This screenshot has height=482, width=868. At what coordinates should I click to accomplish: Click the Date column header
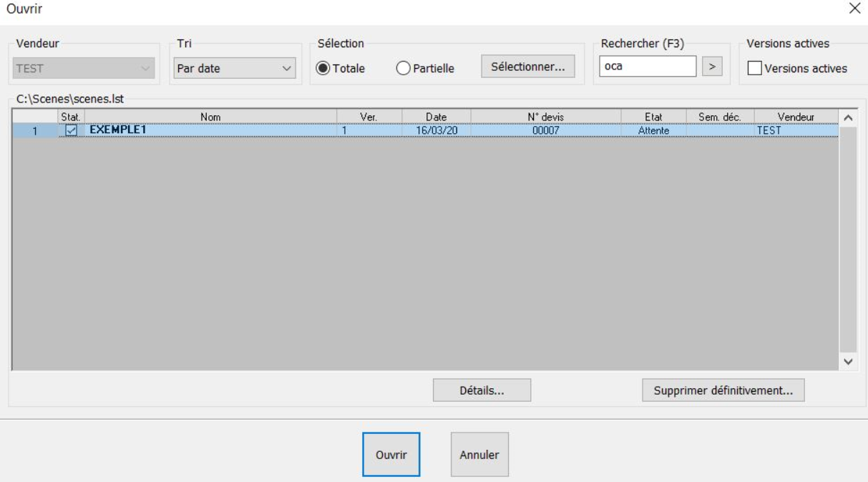tap(436, 117)
